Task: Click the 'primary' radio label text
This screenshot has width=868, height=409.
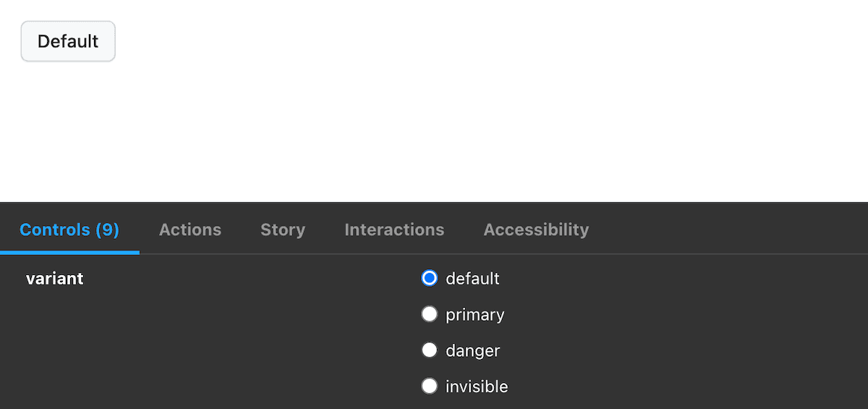Action: tap(475, 315)
